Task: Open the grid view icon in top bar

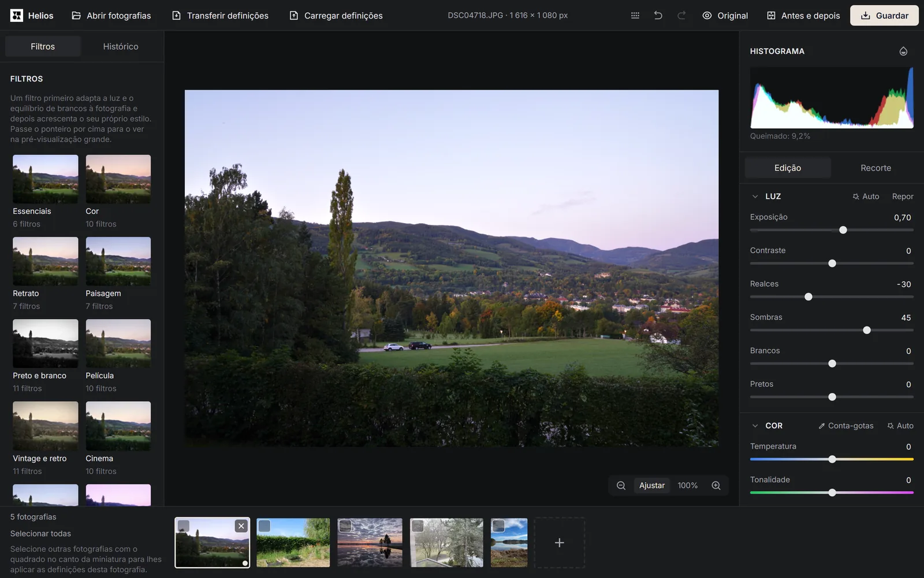Action: [635, 16]
